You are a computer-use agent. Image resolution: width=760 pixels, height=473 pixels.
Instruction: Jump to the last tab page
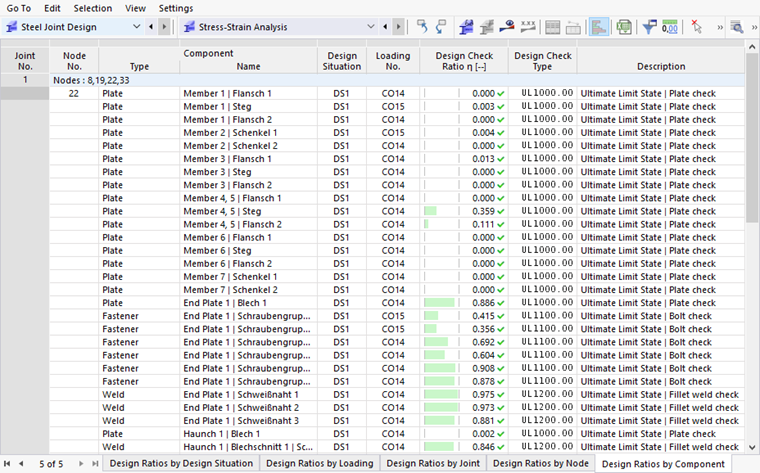95,464
